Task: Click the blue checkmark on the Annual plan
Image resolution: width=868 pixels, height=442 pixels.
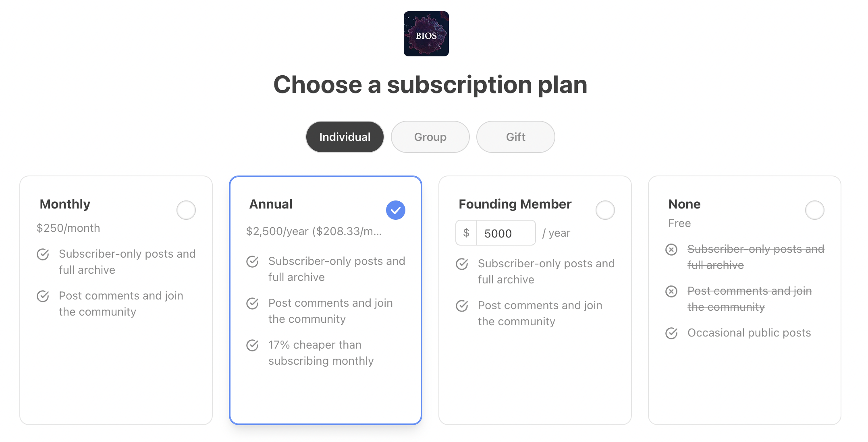Action: pos(395,210)
